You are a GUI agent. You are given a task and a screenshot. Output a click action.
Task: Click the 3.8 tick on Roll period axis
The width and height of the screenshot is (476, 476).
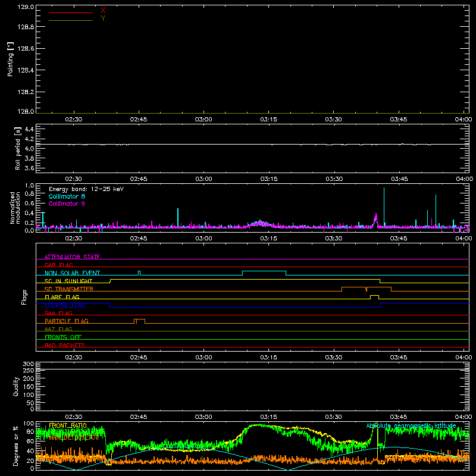29,158
